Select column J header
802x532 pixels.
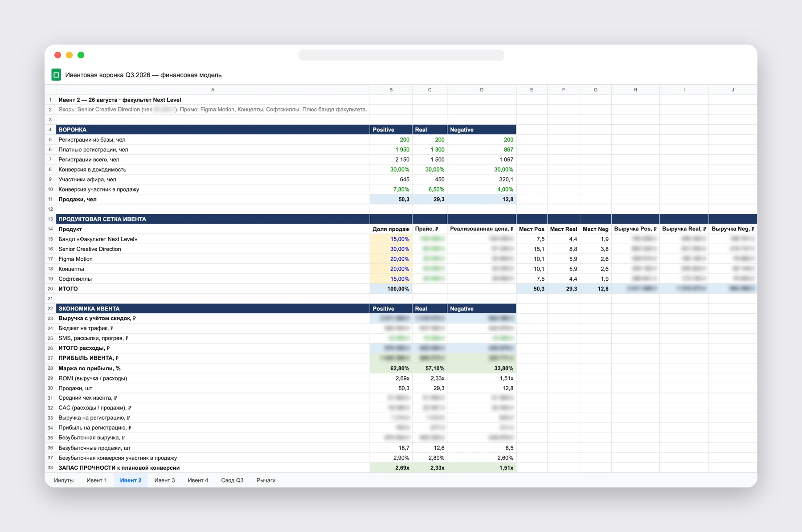pyautogui.click(x=733, y=90)
